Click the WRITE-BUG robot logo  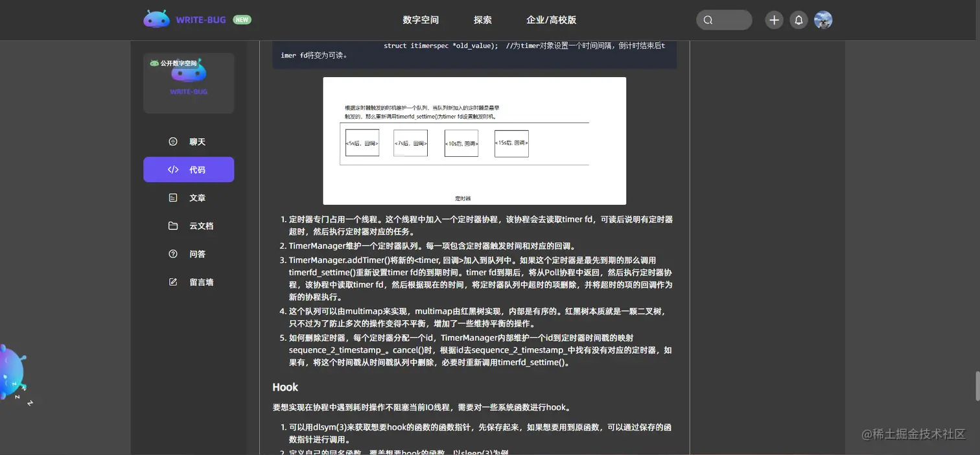pos(156,19)
